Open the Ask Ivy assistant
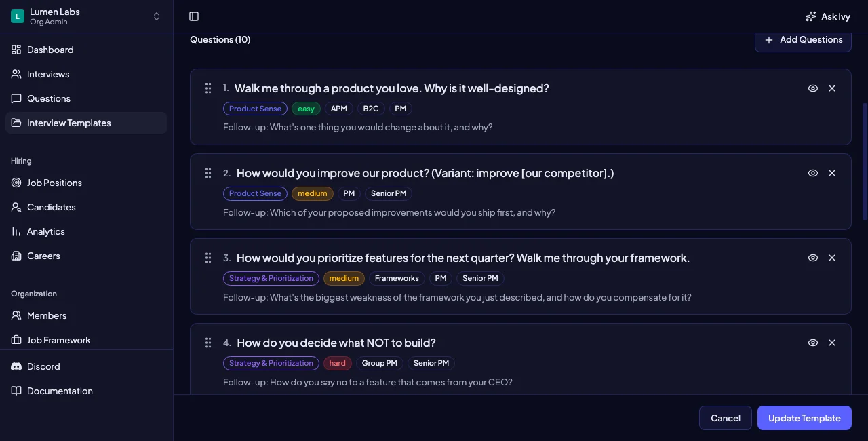Screen dimensions: 868x441 [827, 16]
